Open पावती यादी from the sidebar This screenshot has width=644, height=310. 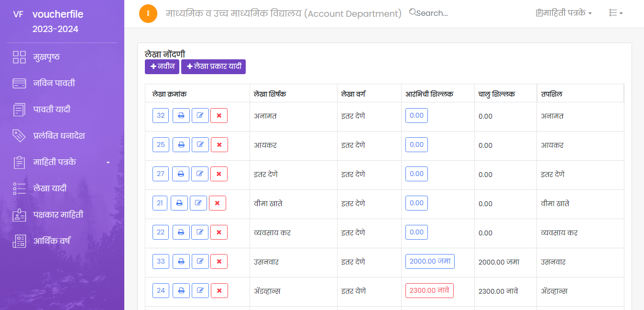pyautogui.click(x=52, y=110)
